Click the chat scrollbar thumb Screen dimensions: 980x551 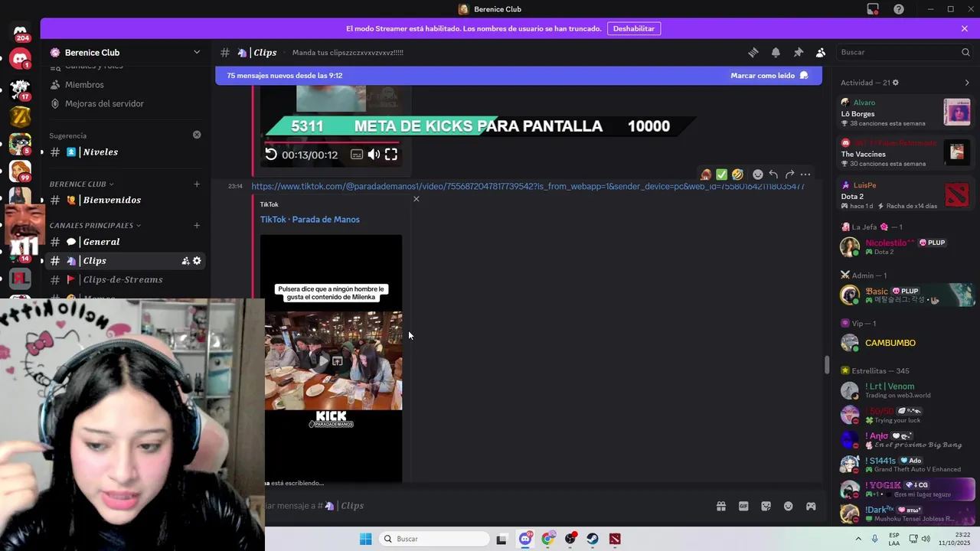[827, 365]
